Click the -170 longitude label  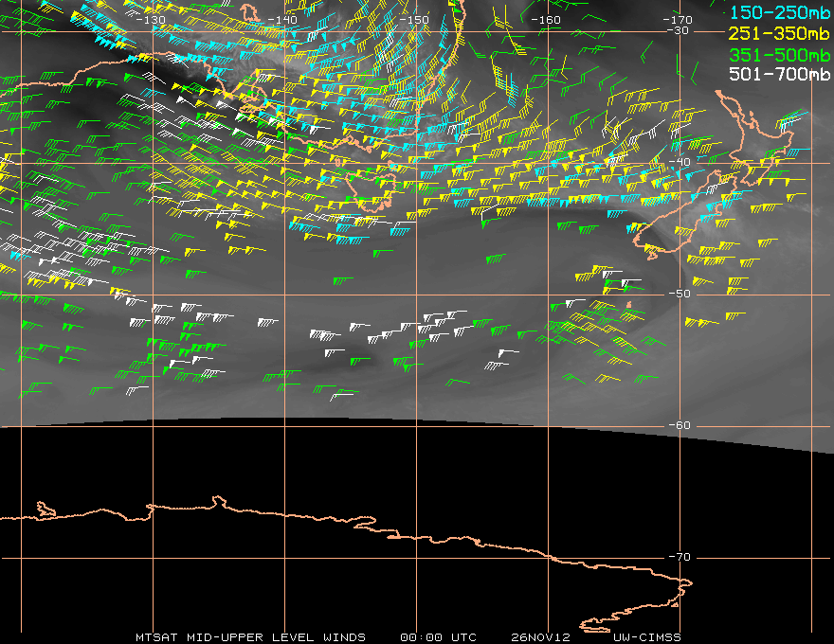click(678, 20)
